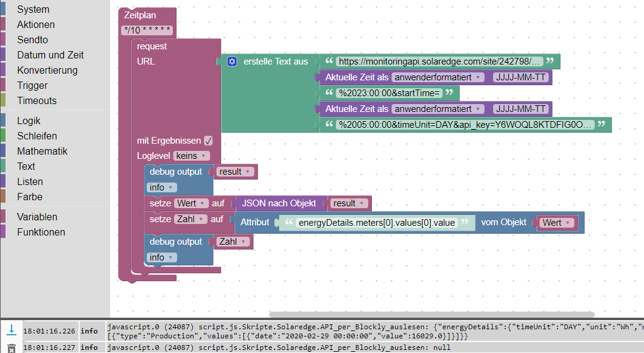Edit second JJJJ-MM-TT date format field

(x=521, y=109)
